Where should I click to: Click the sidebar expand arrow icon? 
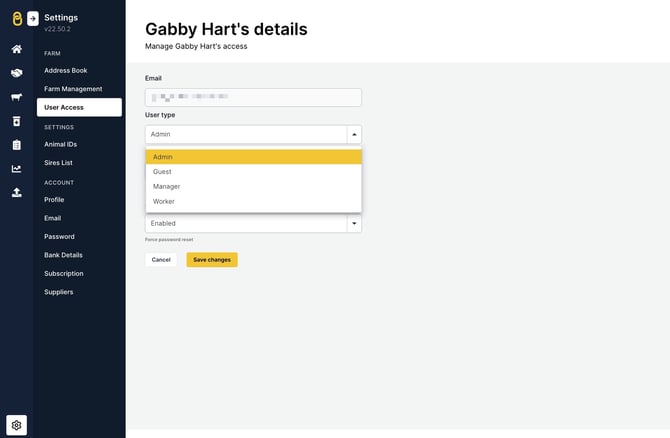(x=33, y=18)
